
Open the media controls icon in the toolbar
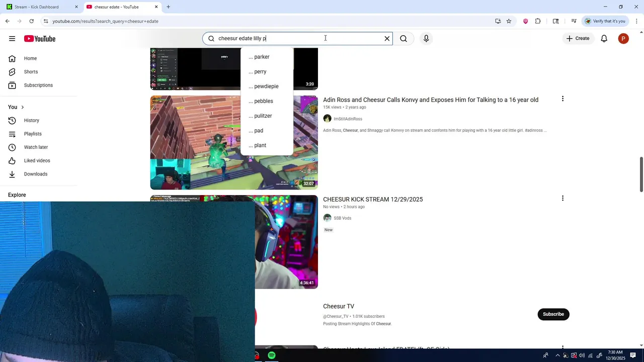[574, 21]
